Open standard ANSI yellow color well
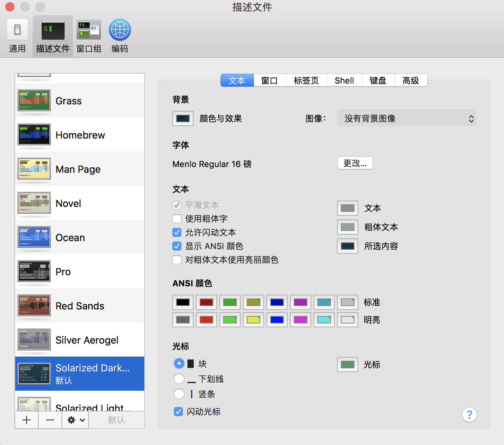The image size is (504, 445). pos(254,302)
